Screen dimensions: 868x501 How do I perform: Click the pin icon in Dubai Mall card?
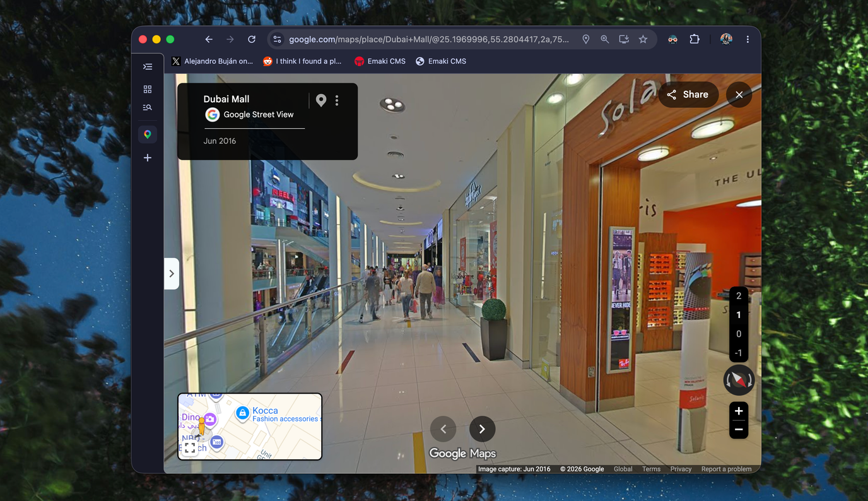point(321,100)
